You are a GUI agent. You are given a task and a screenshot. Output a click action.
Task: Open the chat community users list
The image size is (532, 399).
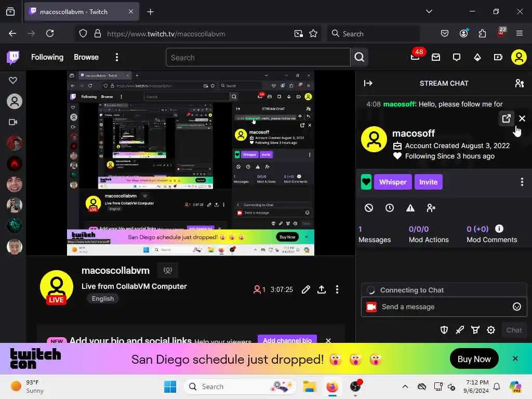point(520,84)
